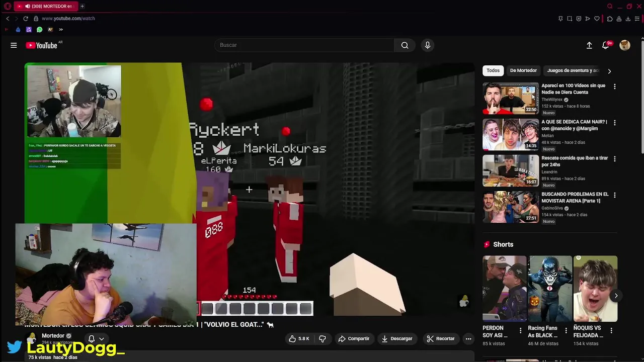Take a snapshot with capture icon
The image size is (644, 362).
570,19
